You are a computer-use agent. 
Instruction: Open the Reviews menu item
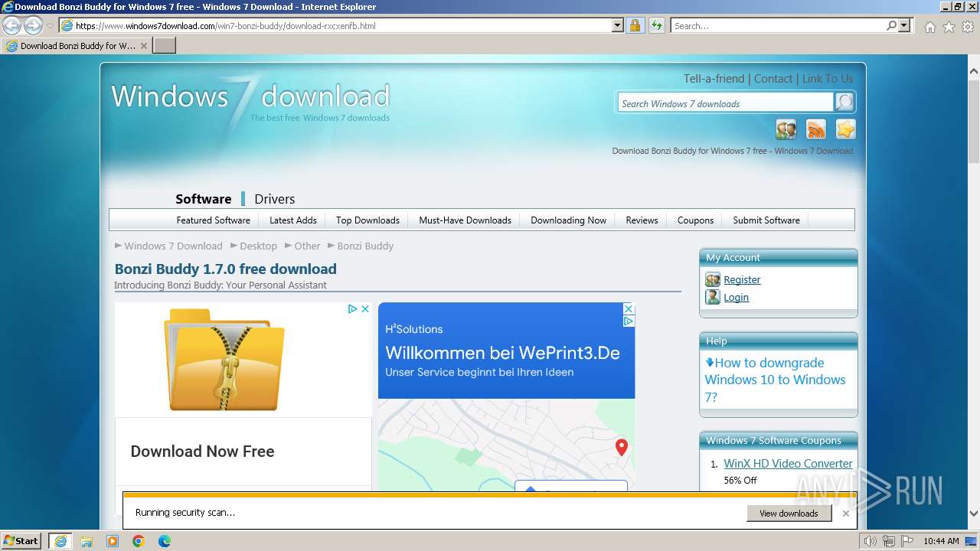click(x=642, y=220)
